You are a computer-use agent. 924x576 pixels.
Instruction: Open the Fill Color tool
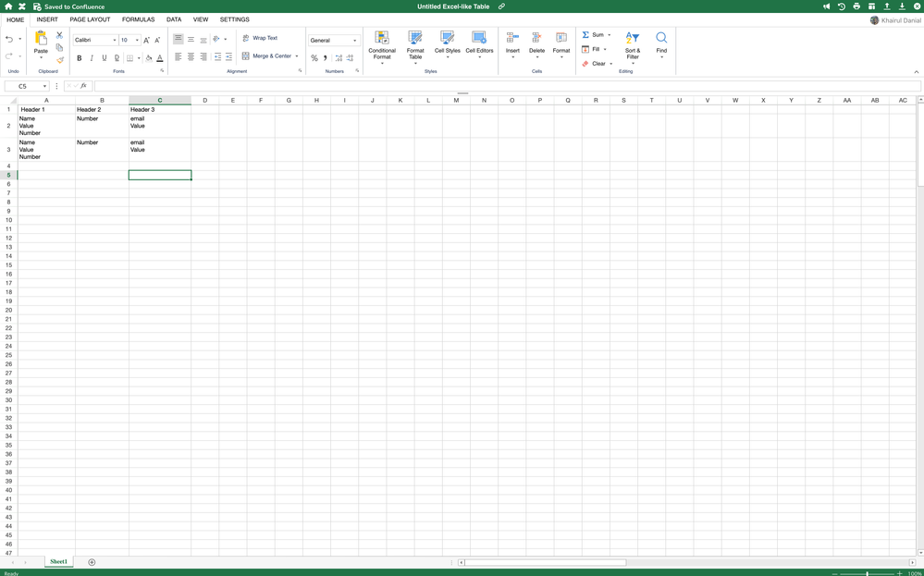click(x=148, y=57)
